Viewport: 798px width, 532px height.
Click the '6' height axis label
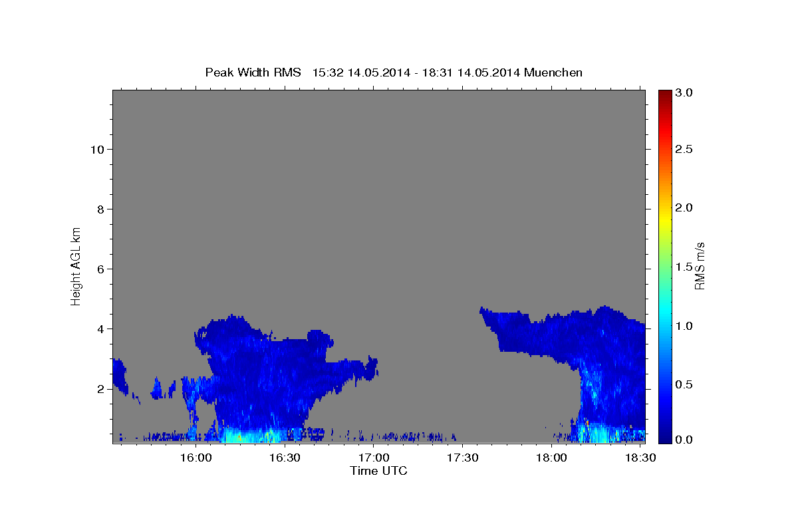(100, 269)
